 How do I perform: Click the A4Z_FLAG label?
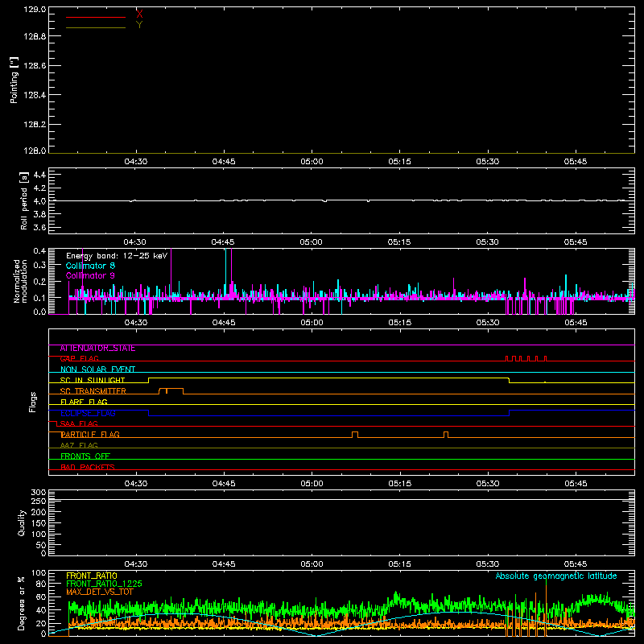click(79, 445)
